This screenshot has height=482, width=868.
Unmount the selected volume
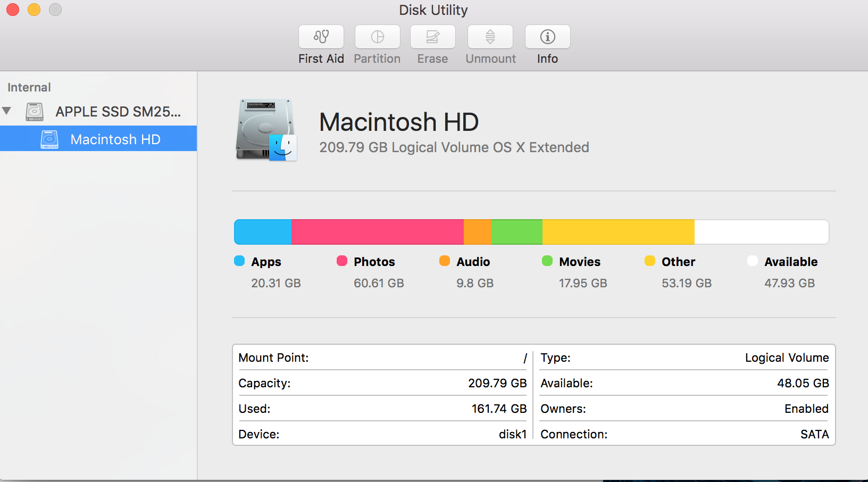[x=490, y=43]
